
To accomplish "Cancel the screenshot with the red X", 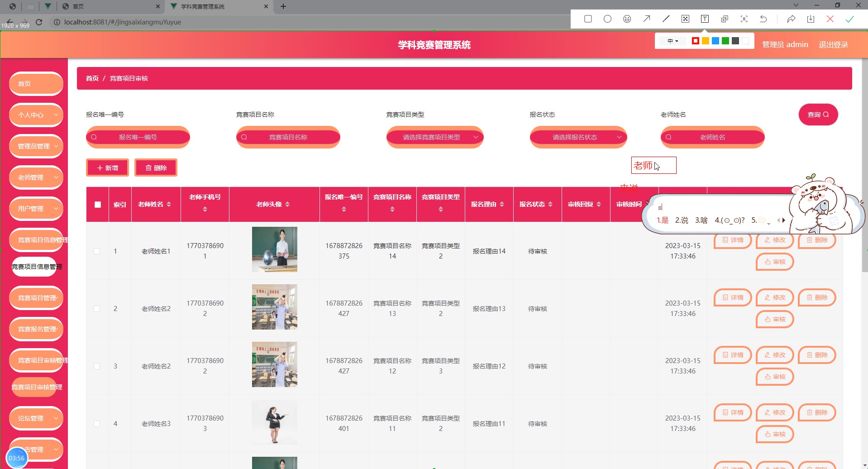I will pyautogui.click(x=830, y=19).
